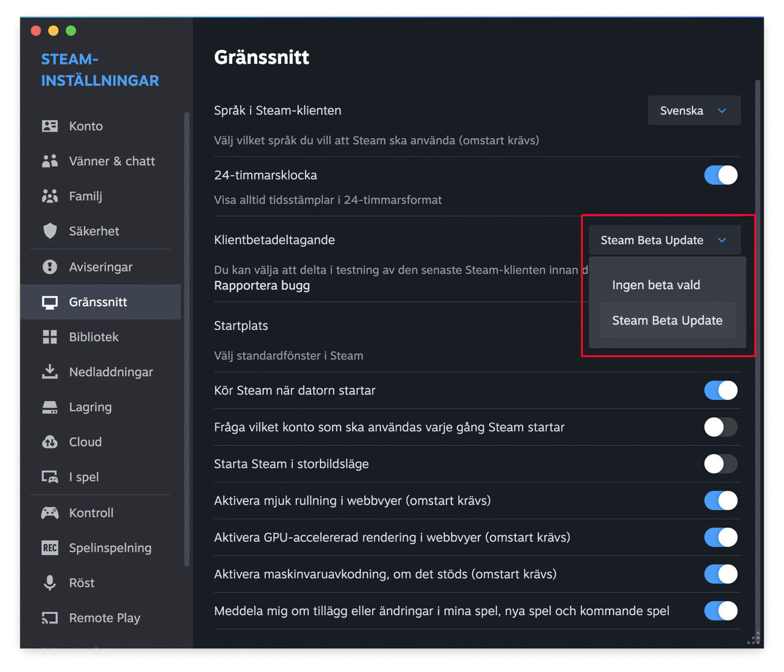
Task: Disable the 24-timmarsklocka toggle
Action: [x=720, y=175]
